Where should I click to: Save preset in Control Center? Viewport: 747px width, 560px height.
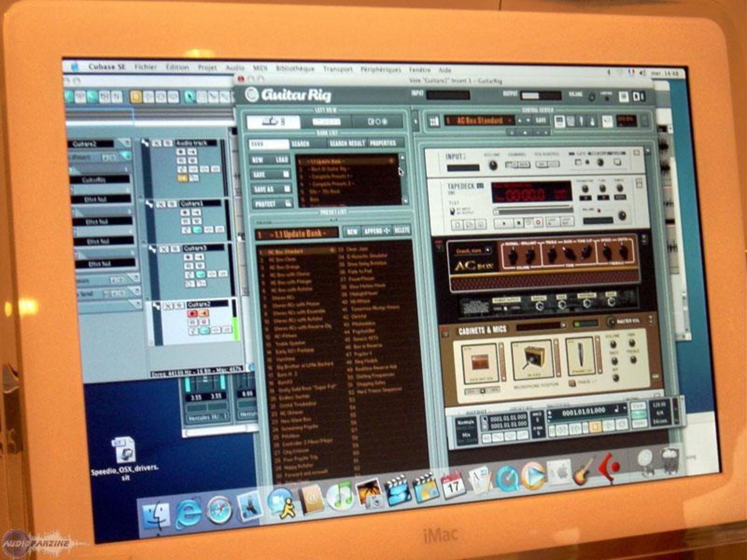[541, 120]
